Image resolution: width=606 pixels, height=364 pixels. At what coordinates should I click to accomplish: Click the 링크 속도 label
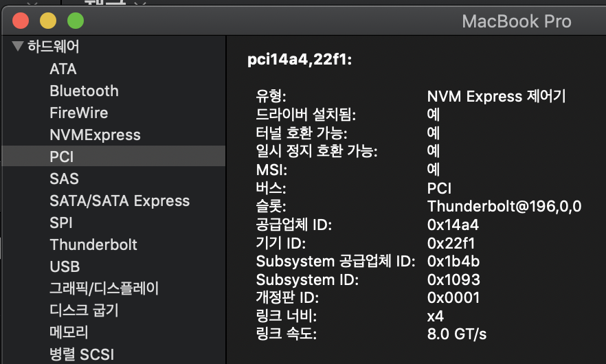click(287, 334)
